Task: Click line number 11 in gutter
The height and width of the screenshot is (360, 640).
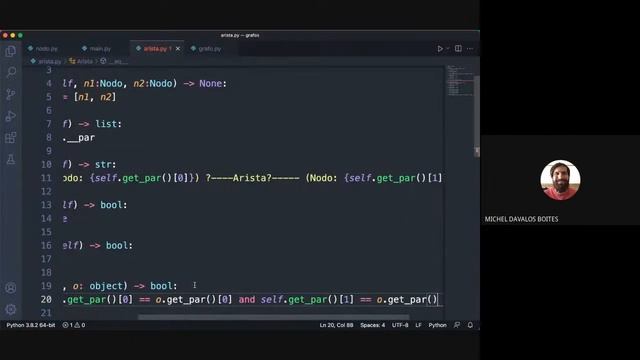Action: (x=46, y=178)
